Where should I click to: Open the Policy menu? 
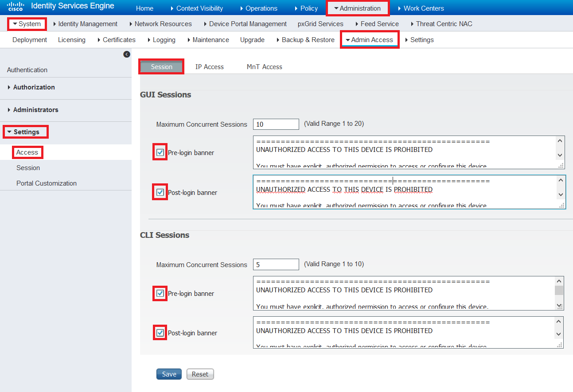point(306,8)
